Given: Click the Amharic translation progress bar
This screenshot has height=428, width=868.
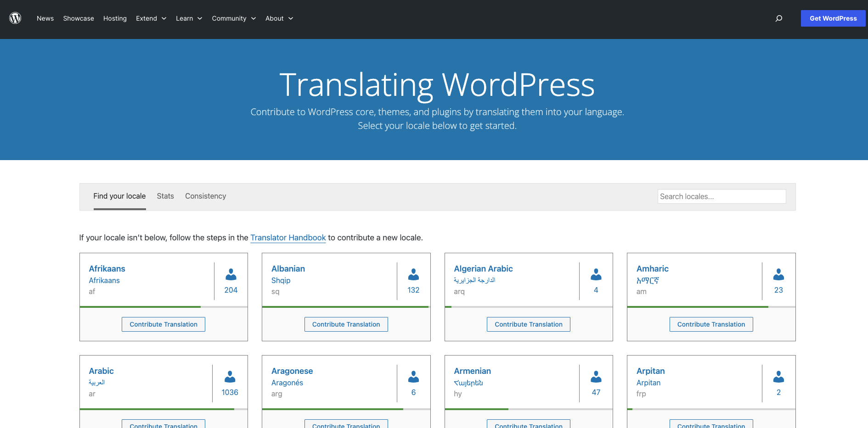Looking at the screenshot, I should tap(711, 307).
